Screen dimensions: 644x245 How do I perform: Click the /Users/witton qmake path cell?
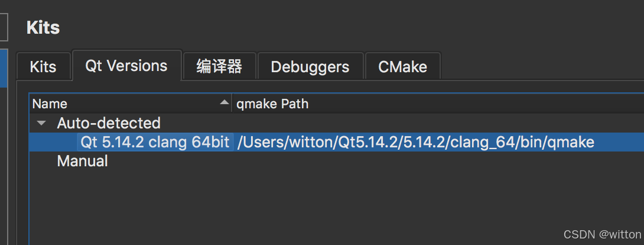[x=415, y=142]
